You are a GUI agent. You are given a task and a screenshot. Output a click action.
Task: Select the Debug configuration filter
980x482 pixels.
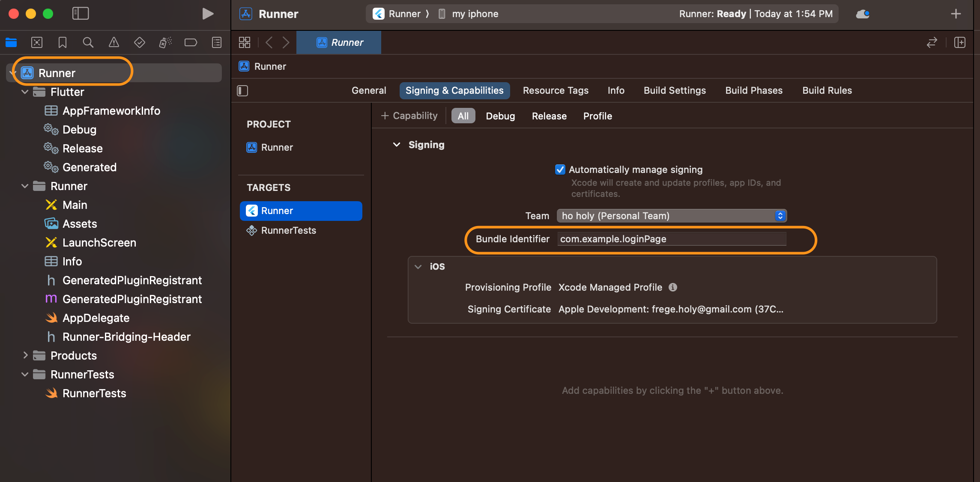click(500, 116)
